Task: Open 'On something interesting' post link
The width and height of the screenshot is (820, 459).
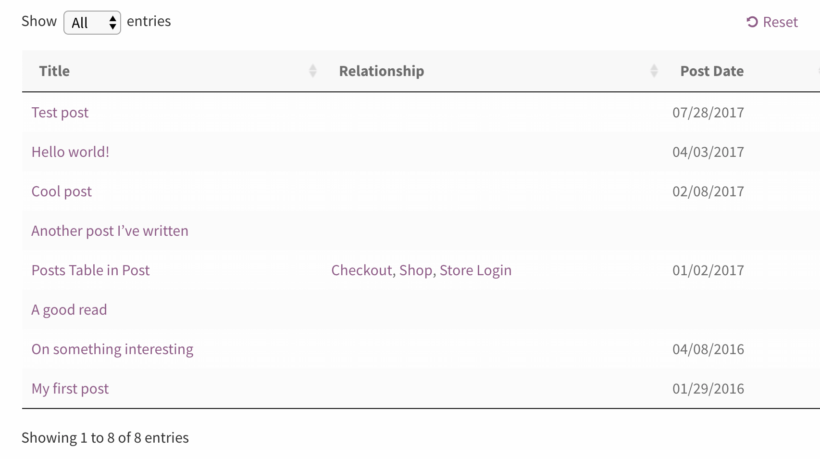Action: (112, 349)
